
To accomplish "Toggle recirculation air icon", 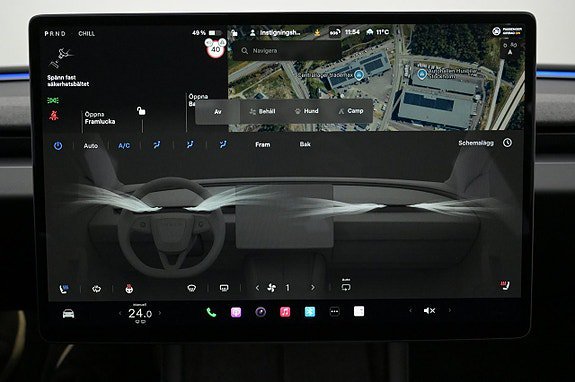I will (96, 289).
